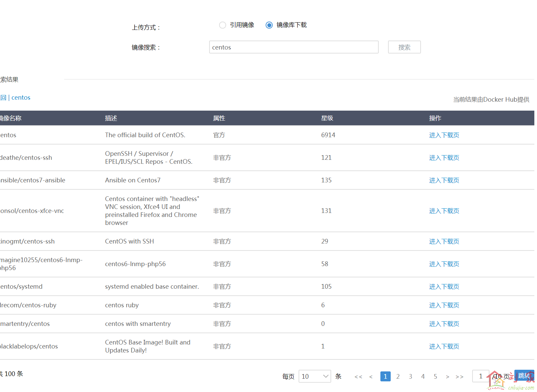Expand the per-page count dropdown
The image size is (537, 392).
click(x=314, y=376)
